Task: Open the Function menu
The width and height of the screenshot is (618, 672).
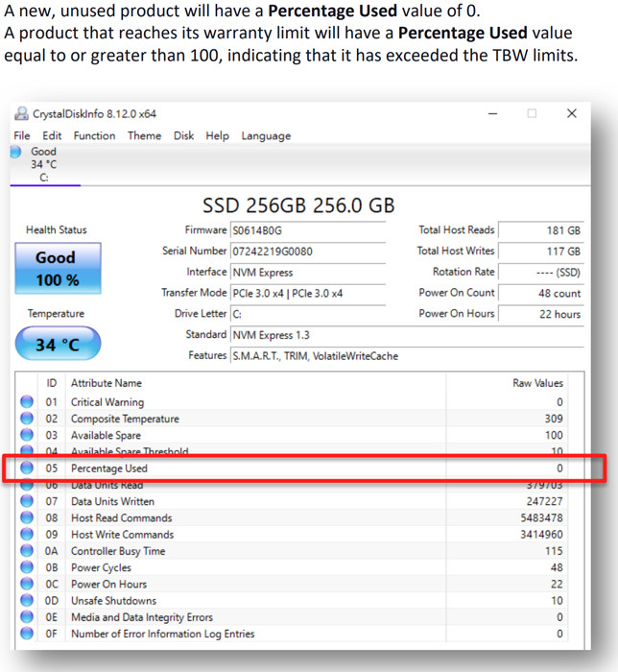Action: pyautogui.click(x=94, y=136)
